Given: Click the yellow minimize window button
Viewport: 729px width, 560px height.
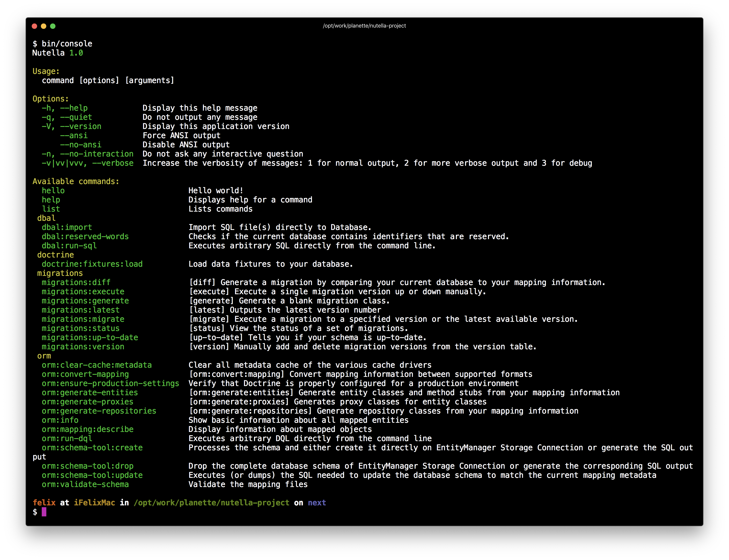Looking at the screenshot, I should pos(44,26).
